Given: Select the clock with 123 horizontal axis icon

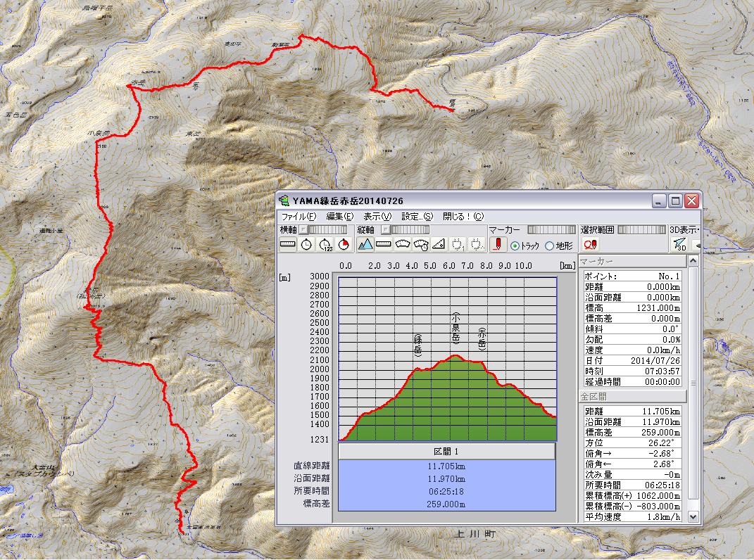Looking at the screenshot, I should 325,245.
